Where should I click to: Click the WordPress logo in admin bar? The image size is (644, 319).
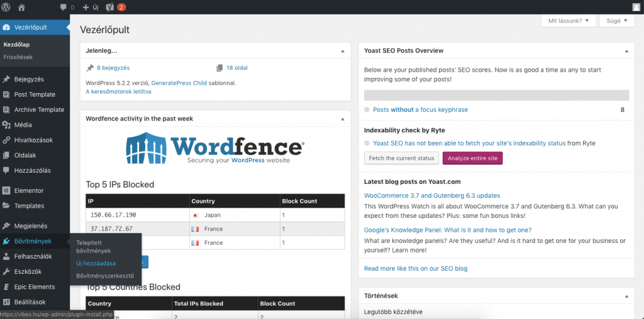point(6,7)
